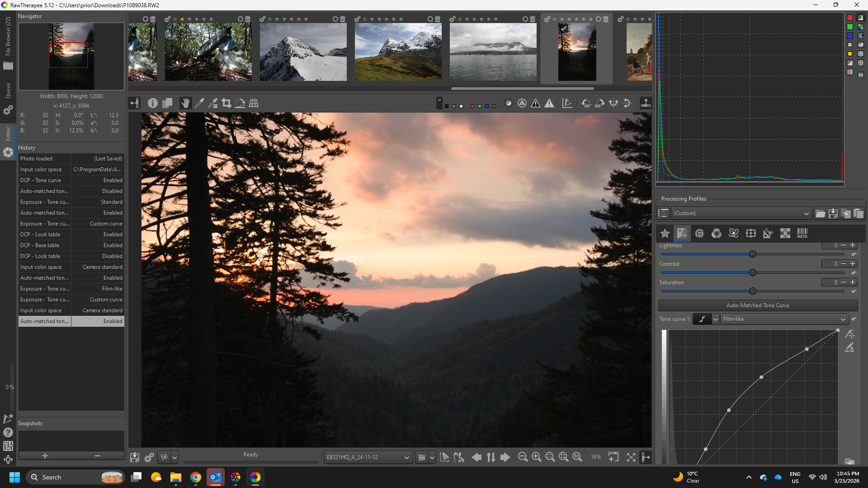868x488 pixels.
Task: Select history entry 'DCP - Base table'
Action: pyautogui.click(x=71, y=245)
